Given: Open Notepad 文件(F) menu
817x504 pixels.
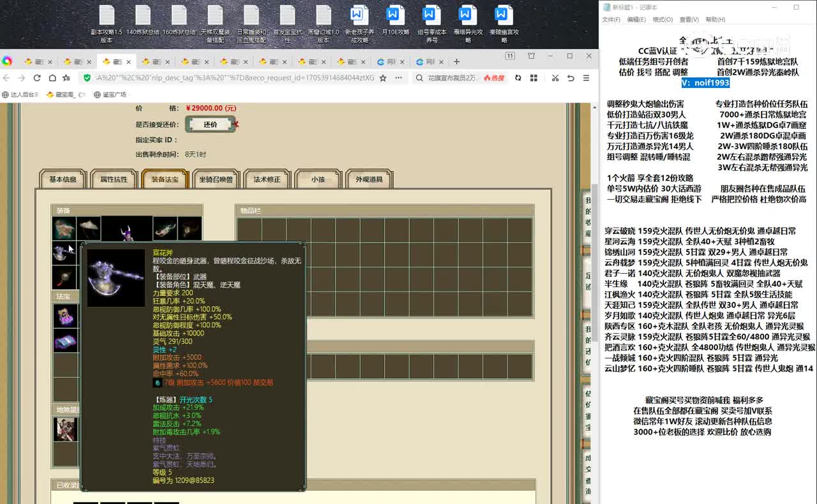Looking at the screenshot, I should [x=611, y=20].
